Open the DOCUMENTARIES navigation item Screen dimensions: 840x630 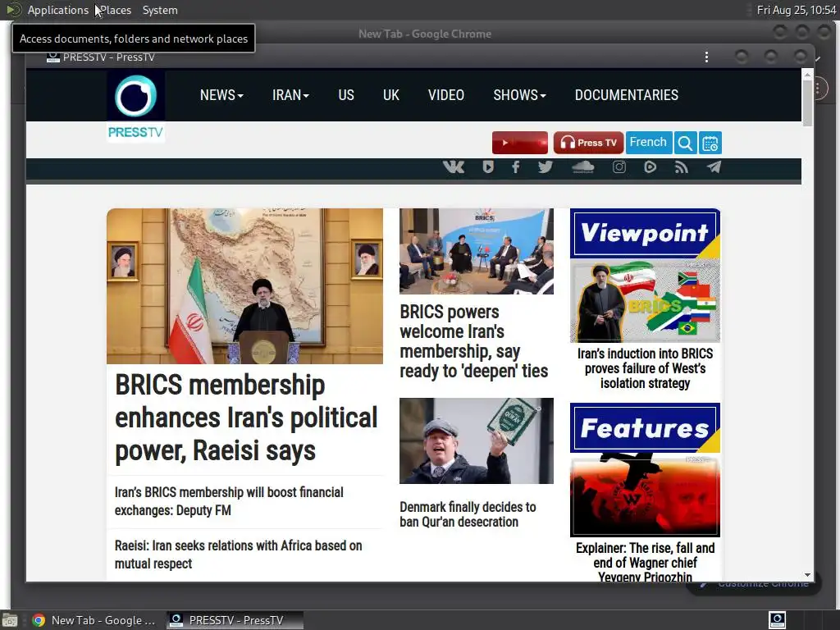627,95
